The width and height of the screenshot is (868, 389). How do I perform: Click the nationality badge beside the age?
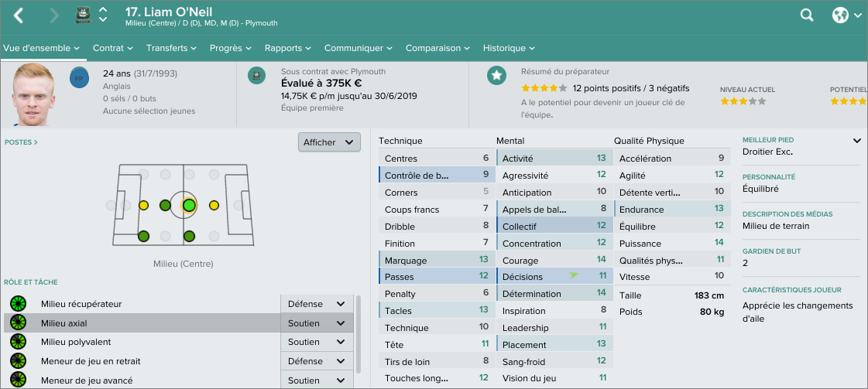click(x=78, y=78)
